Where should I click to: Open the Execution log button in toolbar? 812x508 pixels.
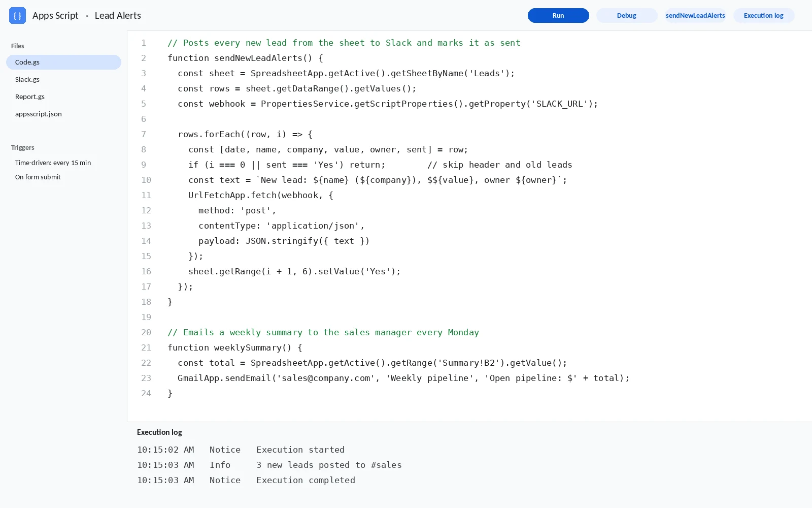[x=764, y=16]
